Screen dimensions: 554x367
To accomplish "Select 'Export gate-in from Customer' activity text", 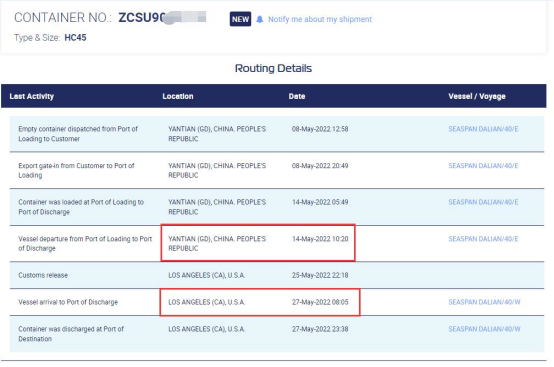I will point(76,170).
